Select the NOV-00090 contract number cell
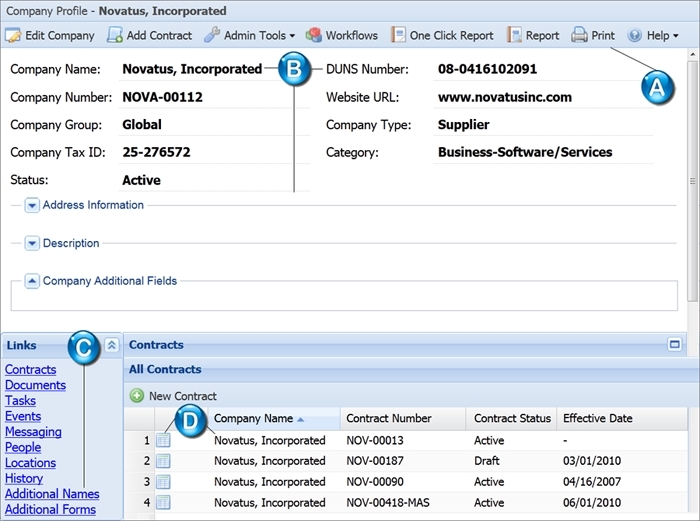700x521 pixels. (x=375, y=482)
